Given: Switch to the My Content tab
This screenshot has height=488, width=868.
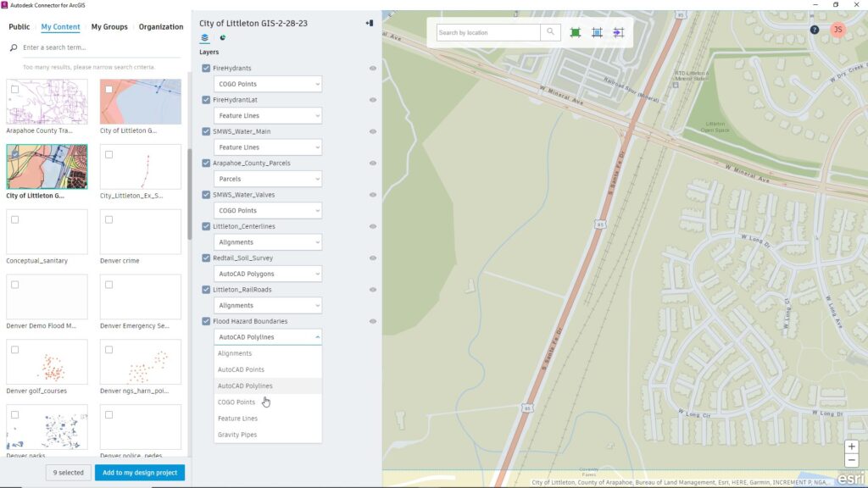Looking at the screenshot, I should click(x=60, y=26).
